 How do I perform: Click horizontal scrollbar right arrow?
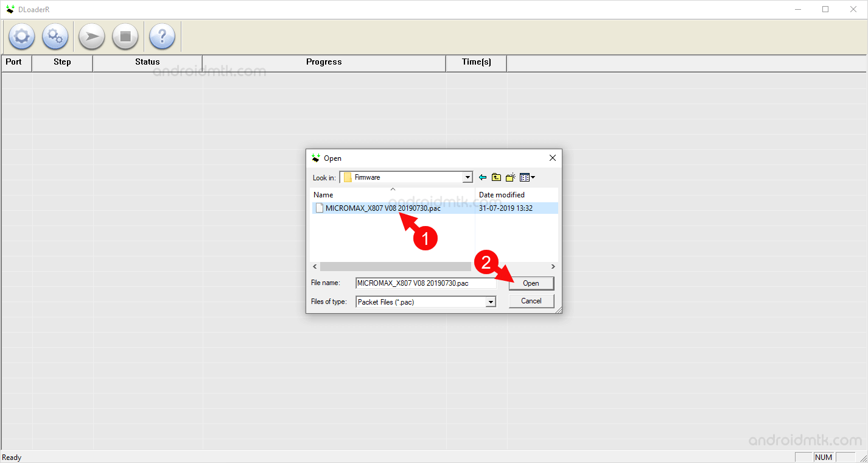click(553, 267)
